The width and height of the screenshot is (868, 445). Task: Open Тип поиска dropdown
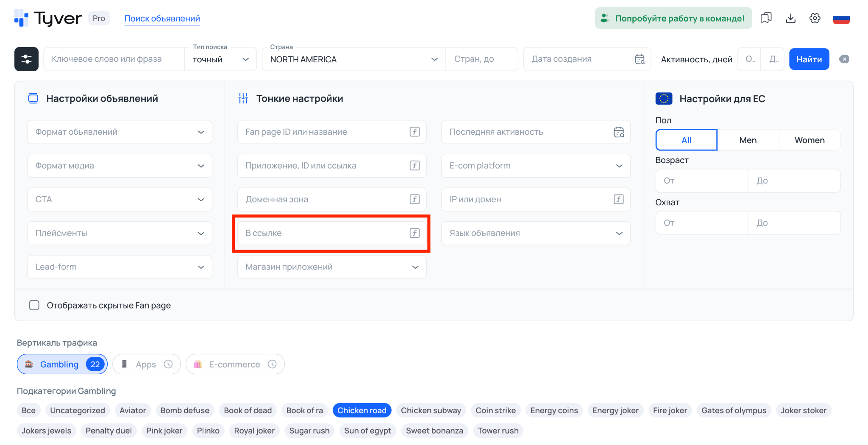tap(220, 59)
